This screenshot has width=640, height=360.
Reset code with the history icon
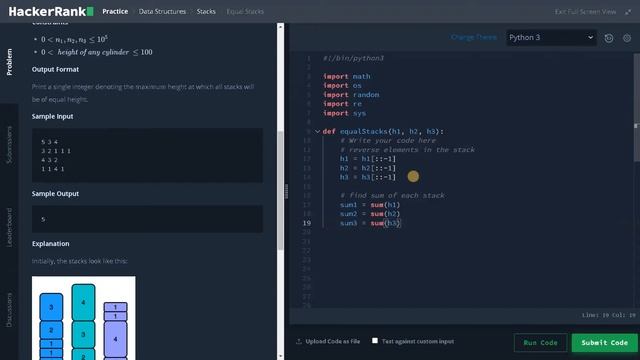pos(609,38)
